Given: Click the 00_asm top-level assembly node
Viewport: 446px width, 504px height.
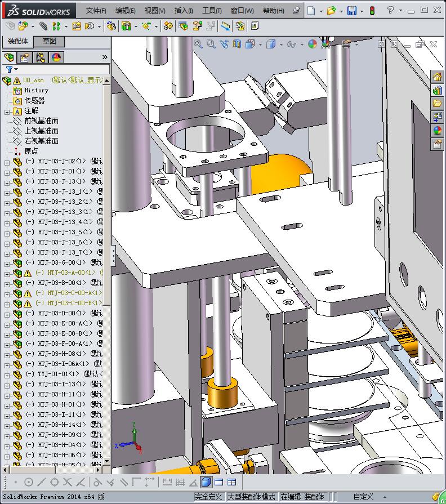Looking at the screenshot, I should pyautogui.click(x=33, y=81).
